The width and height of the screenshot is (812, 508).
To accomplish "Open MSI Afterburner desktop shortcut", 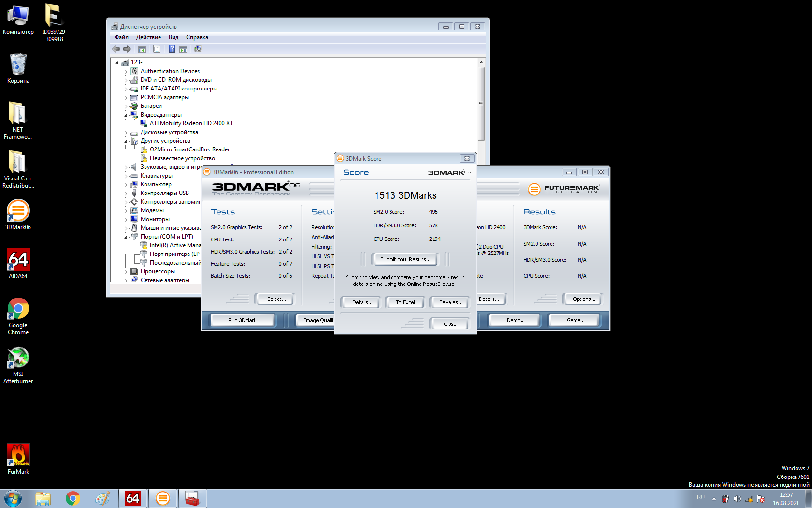I will point(18,365).
